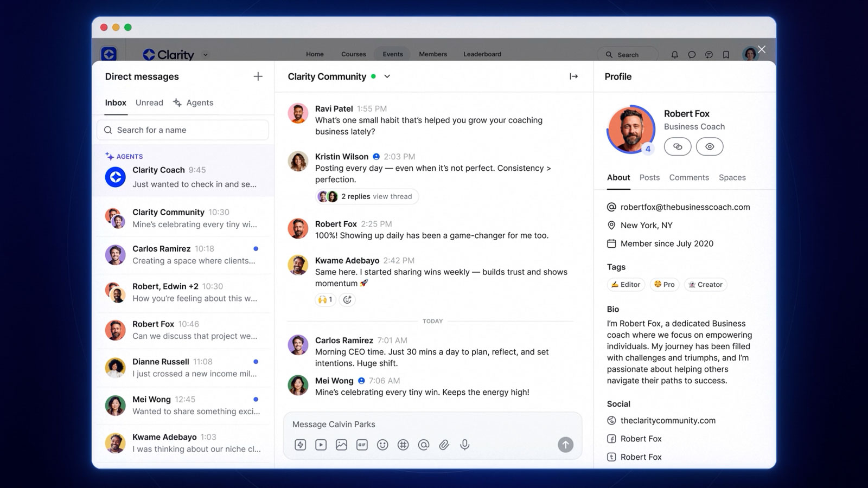The width and height of the screenshot is (868, 488).
Task: Navigate to the Leaderboard menu item
Action: [x=482, y=54]
